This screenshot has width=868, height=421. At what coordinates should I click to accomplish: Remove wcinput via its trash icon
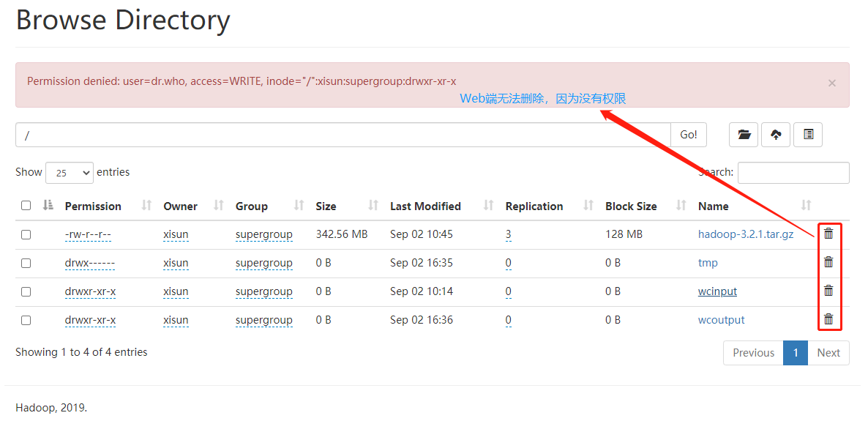[x=828, y=291]
